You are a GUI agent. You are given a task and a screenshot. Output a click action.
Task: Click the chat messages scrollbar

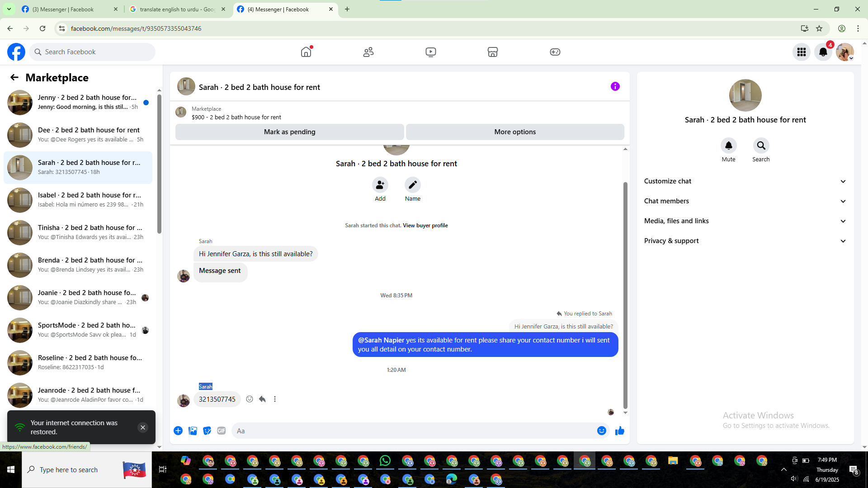coord(625,295)
